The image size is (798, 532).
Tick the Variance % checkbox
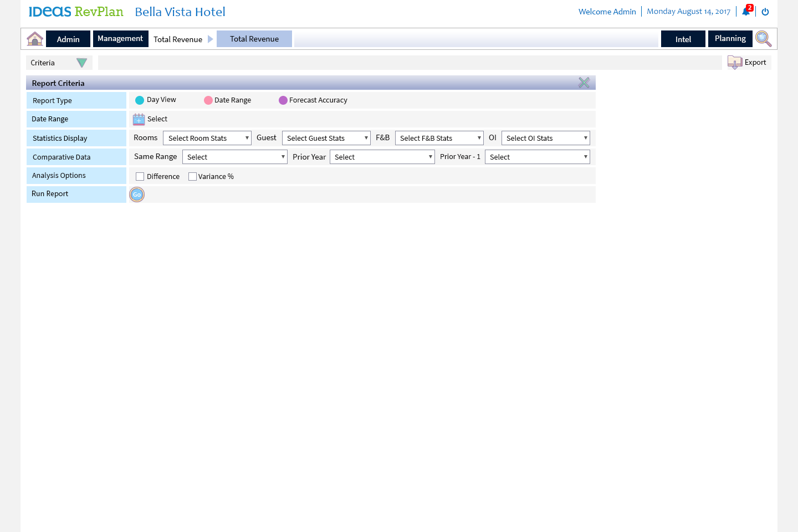click(193, 177)
